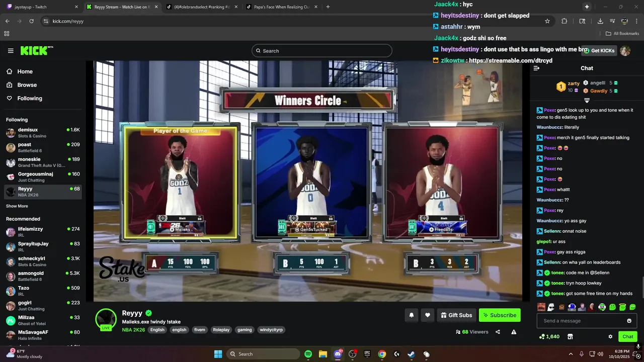Go back in the browser
This screenshot has height=362, width=644.
click(7, 21)
